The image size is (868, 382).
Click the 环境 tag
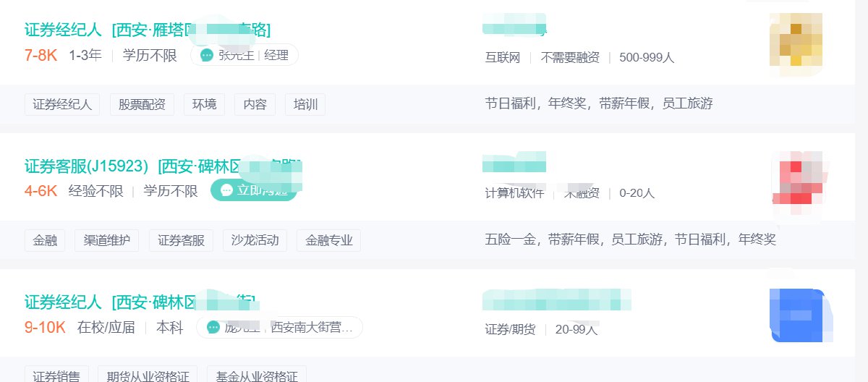204,104
